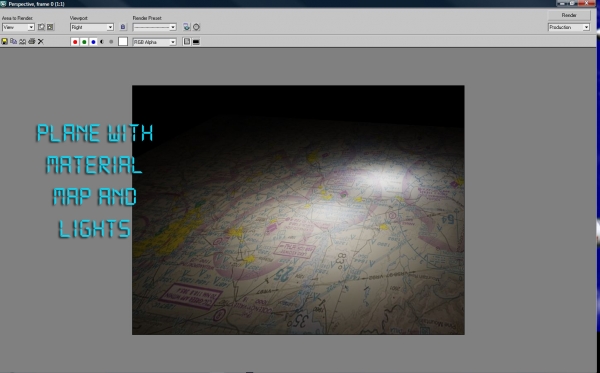The width and height of the screenshot is (600, 373).
Task: Toggle the red channel button
Action: (x=75, y=42)
